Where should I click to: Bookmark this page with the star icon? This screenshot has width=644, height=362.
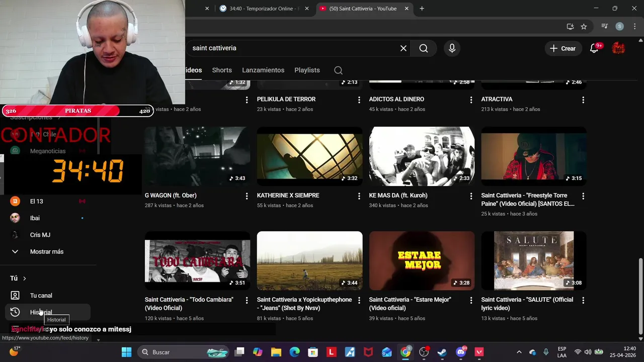[x=584, y=27]
